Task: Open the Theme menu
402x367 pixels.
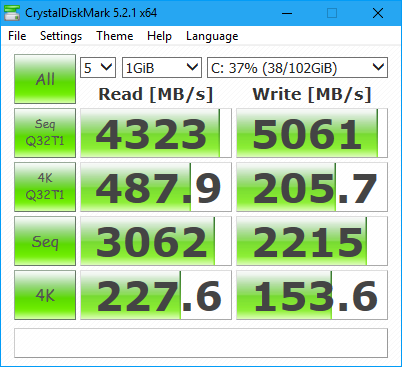Action: click(x=115, y=36)
